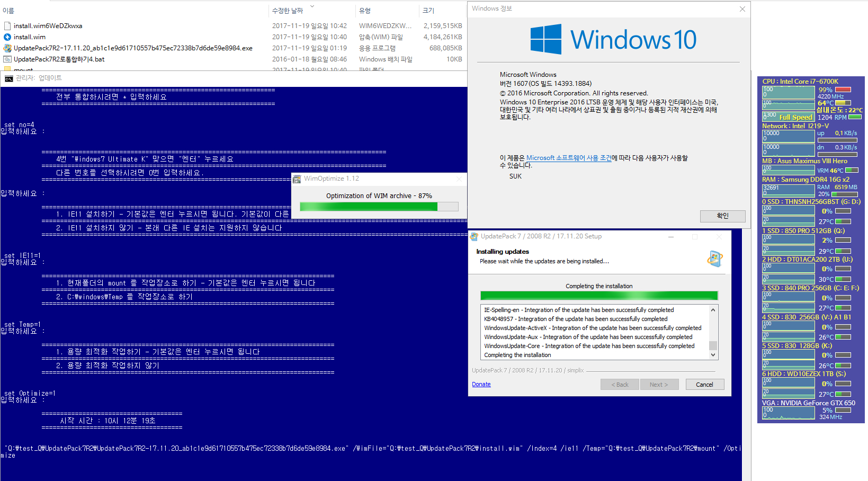
Task: Click Network : Intel I219-V label
Action: (795, 126)
